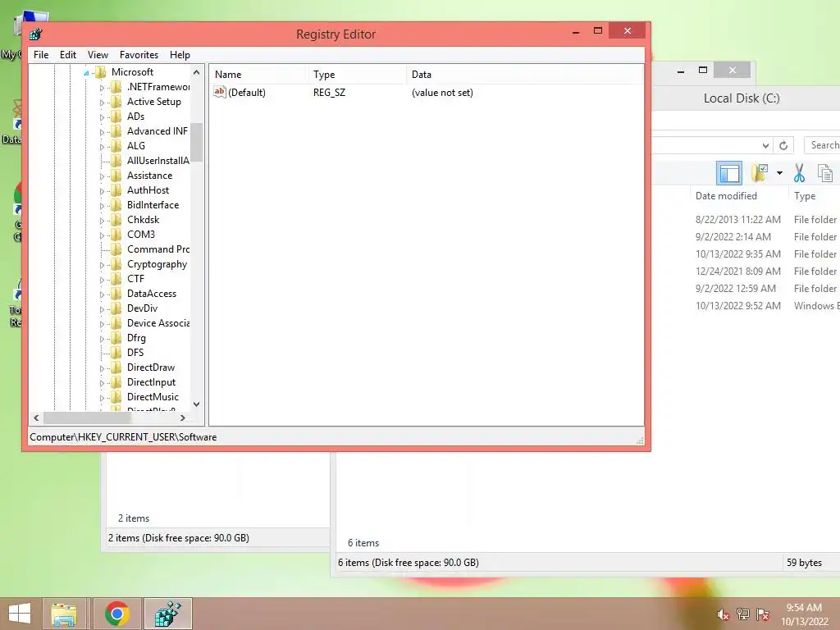Sort by Date modified column in Explorer

[726, 196]
